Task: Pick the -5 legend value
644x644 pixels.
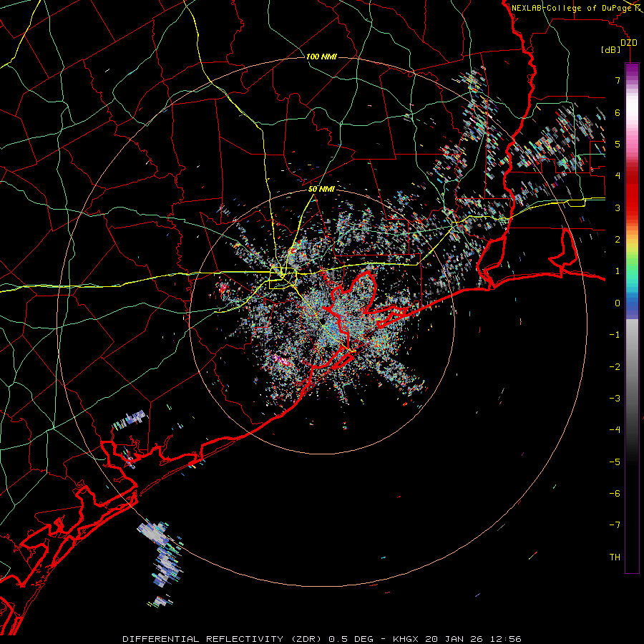Action: (x=615, y=462)
